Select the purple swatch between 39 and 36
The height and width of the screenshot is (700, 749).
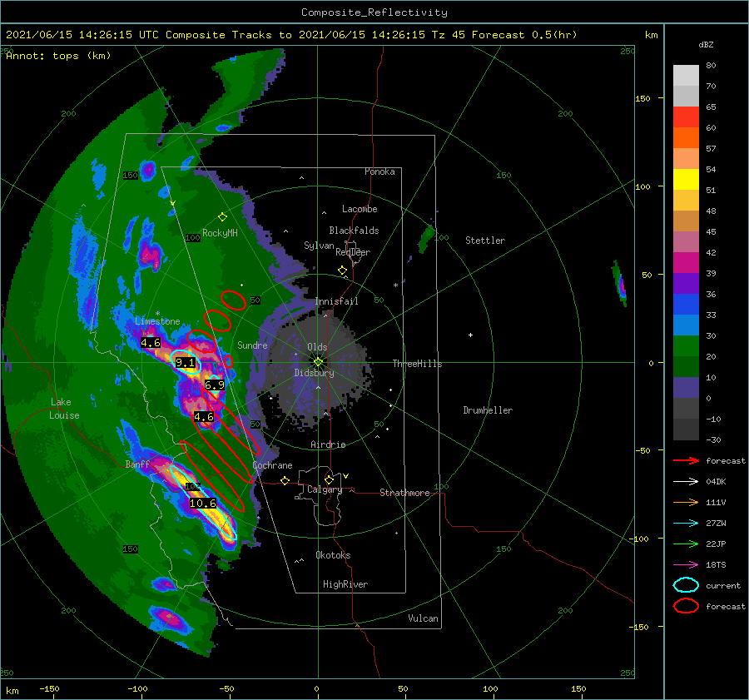click(686, 283)
